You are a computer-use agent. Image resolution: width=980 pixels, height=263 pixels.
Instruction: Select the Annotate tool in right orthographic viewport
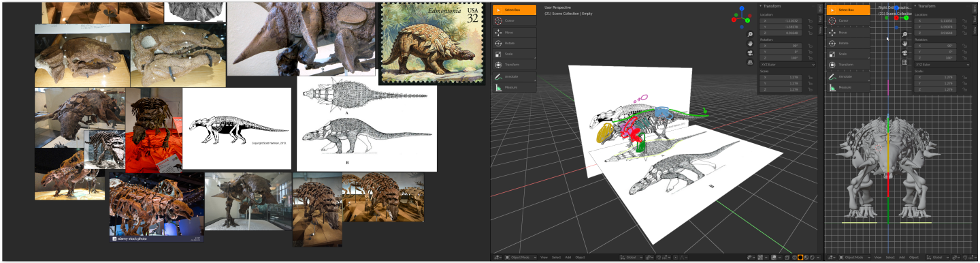[x=848, y=77]
